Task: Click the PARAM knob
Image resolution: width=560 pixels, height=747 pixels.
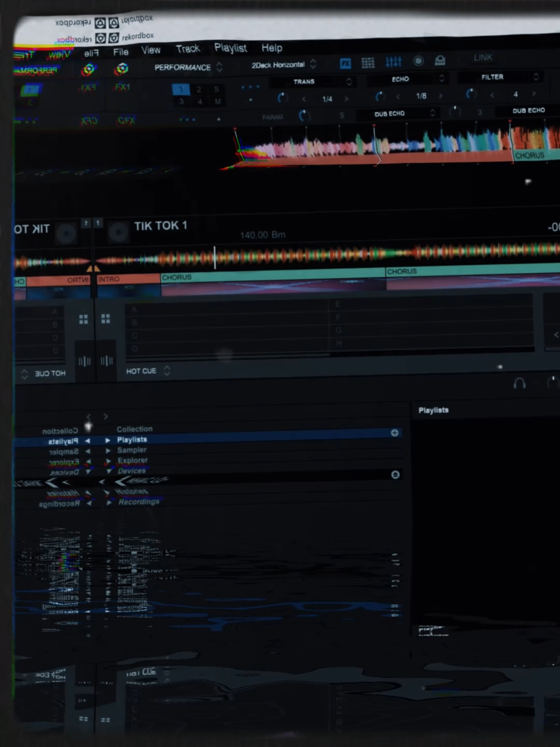Action: click(x=304, y=115)
